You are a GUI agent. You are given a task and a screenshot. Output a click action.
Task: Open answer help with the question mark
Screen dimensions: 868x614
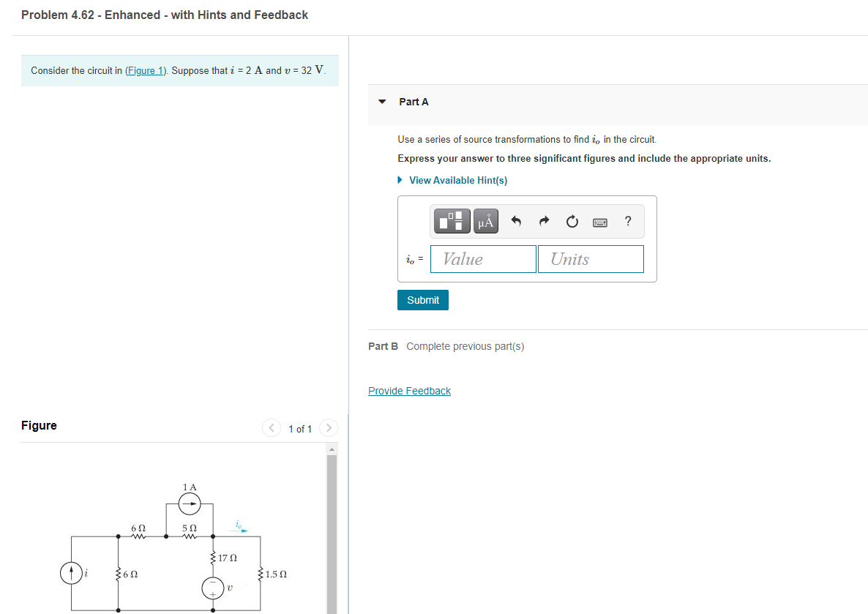pos(627,221)
